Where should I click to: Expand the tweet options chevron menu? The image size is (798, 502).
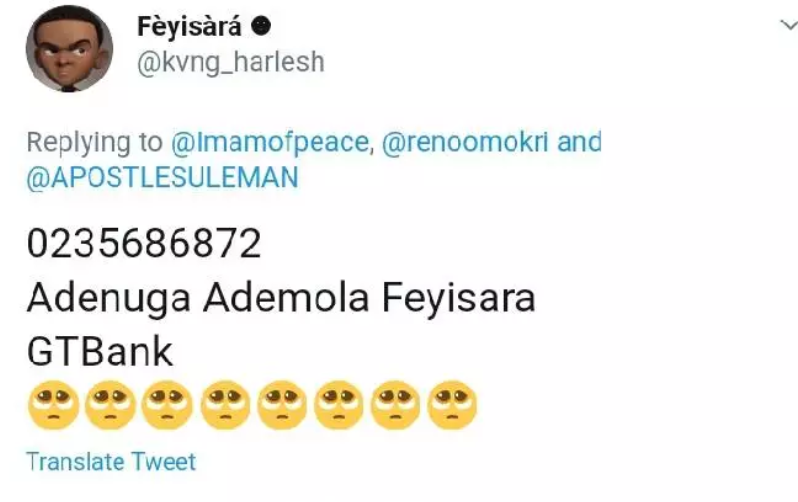coord(789,24)
